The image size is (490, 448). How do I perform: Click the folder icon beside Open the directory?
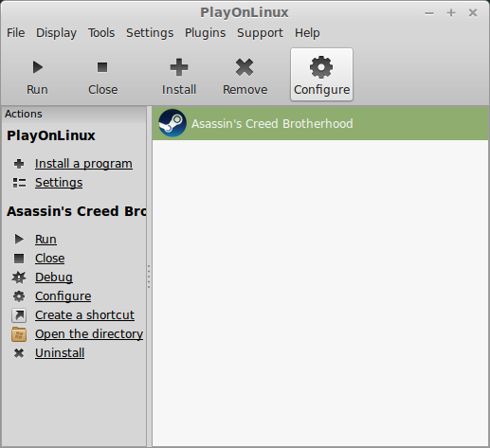(19, 334)
